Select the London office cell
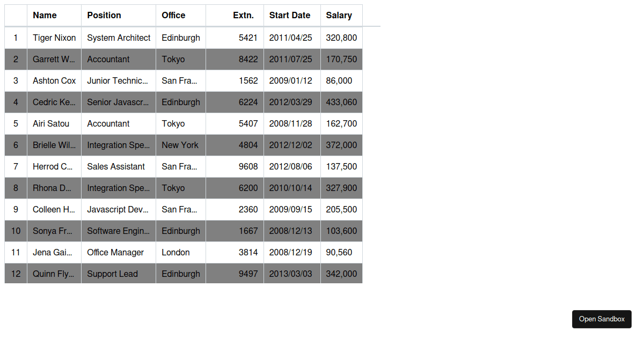644x338 pixels. (181, 252)
